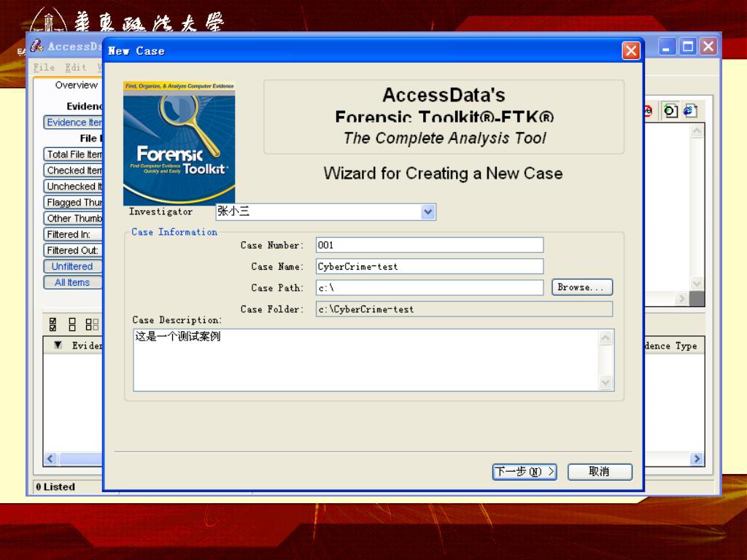Image resolution: width=747 pixels, height=560 pixels.
Task: Click the Other Thumbnails button
Action: (x=73, y=219)
